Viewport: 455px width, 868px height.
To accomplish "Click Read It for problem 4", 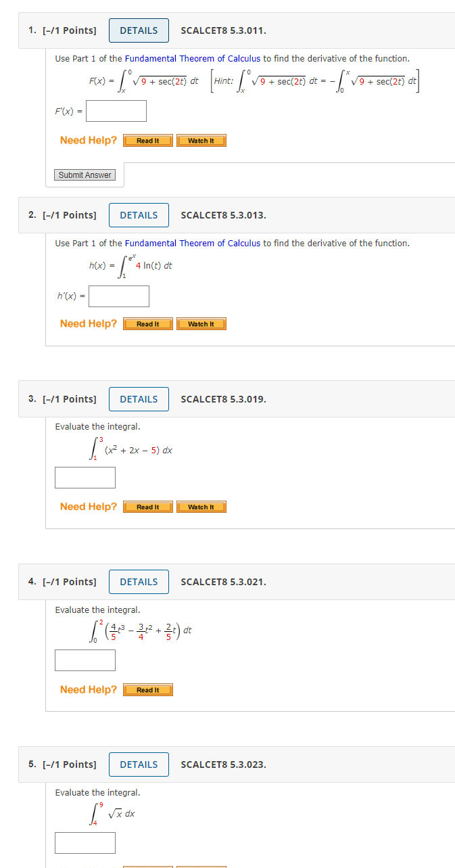I will click(147, 689).
